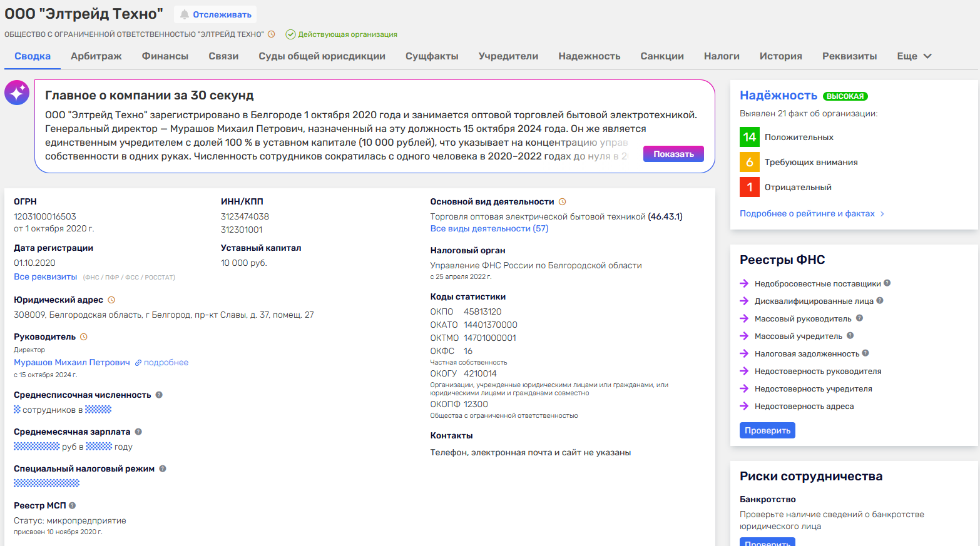Open Мурашов Михаил Петрович profile link
The width and height of the screenshot is (980, 546).
[x=72, y=362]
